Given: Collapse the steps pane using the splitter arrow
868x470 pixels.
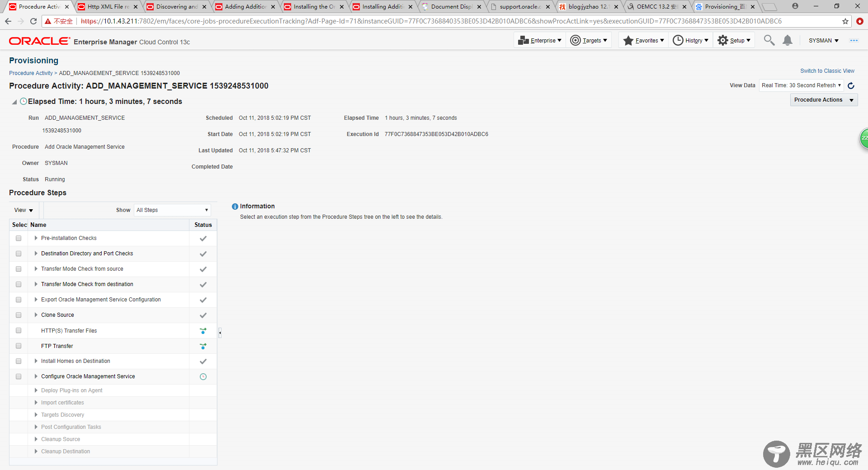Looking at the screenshot, I should [x=220, y=333].
